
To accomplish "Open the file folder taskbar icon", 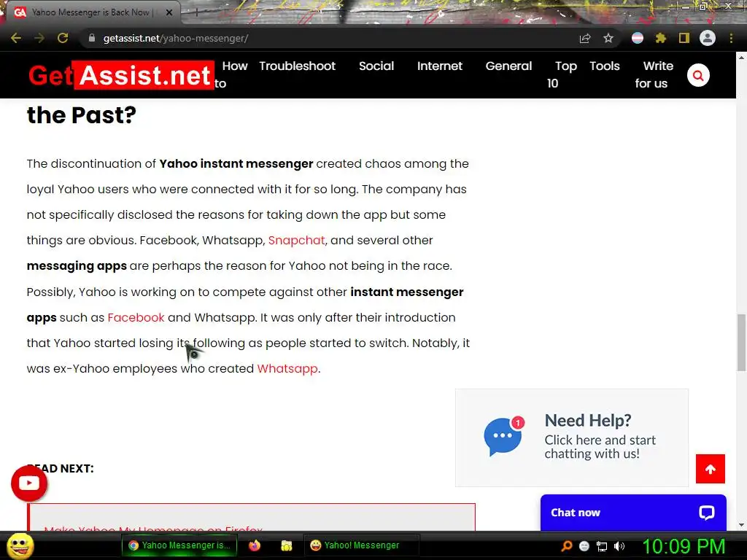I will tap(286, 545).
